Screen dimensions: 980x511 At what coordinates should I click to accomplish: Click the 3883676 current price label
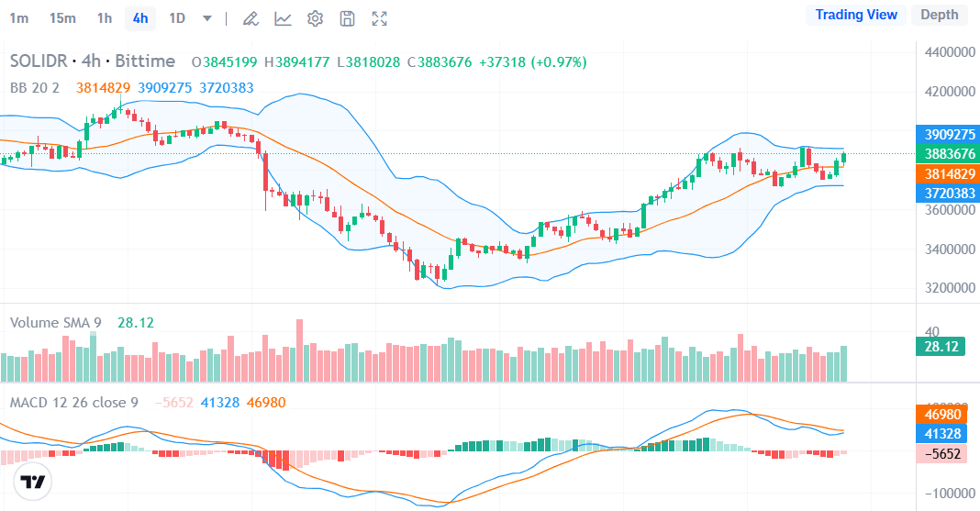[948, 153]
